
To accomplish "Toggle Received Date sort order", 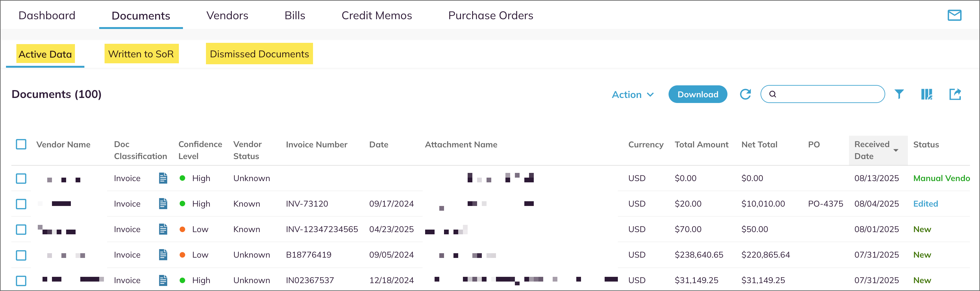I will (x=896, y=150).
